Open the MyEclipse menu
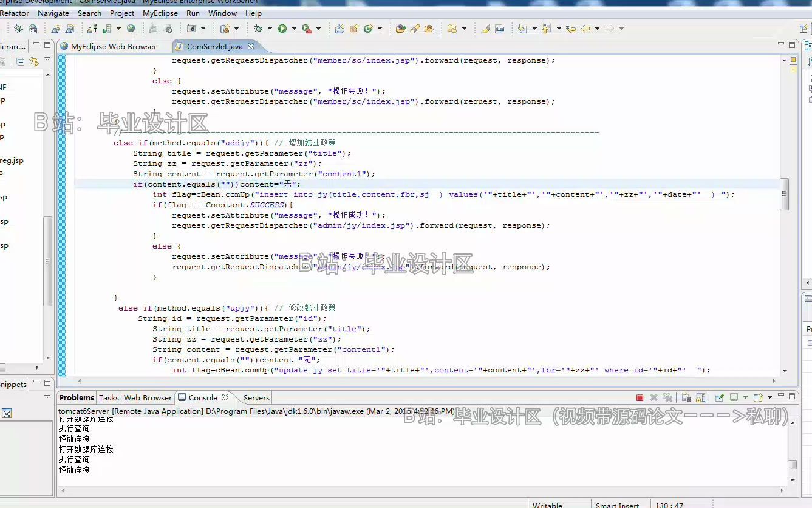The height and width of the screenshot is (508, 812). (x=160, y=13)
